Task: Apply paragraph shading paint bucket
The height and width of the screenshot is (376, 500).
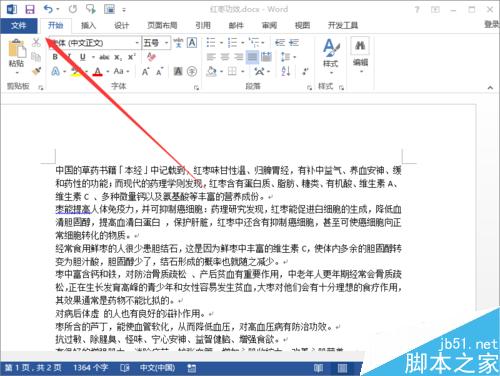Action: point(211,71)
